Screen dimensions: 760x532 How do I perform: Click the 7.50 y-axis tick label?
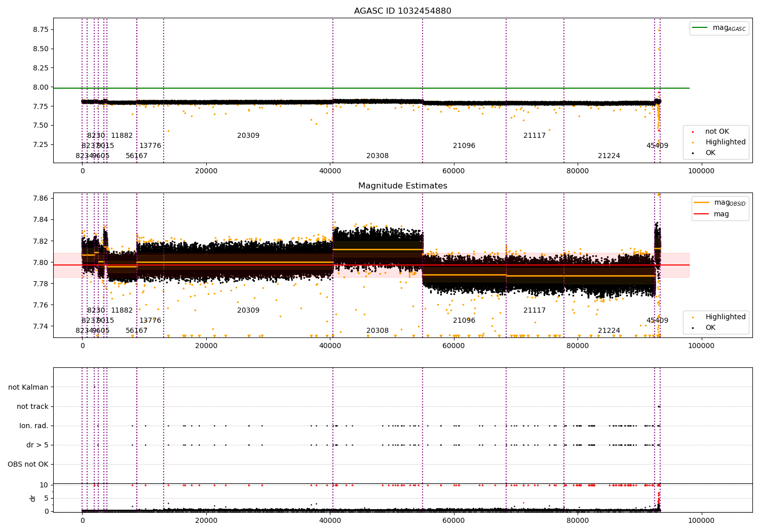click(x=40, y=125)
